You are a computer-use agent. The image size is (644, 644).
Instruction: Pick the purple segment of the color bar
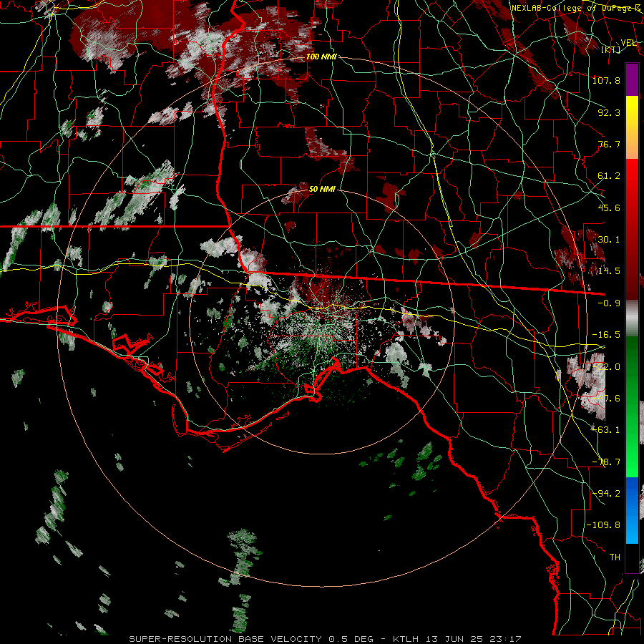click(632, 79)
